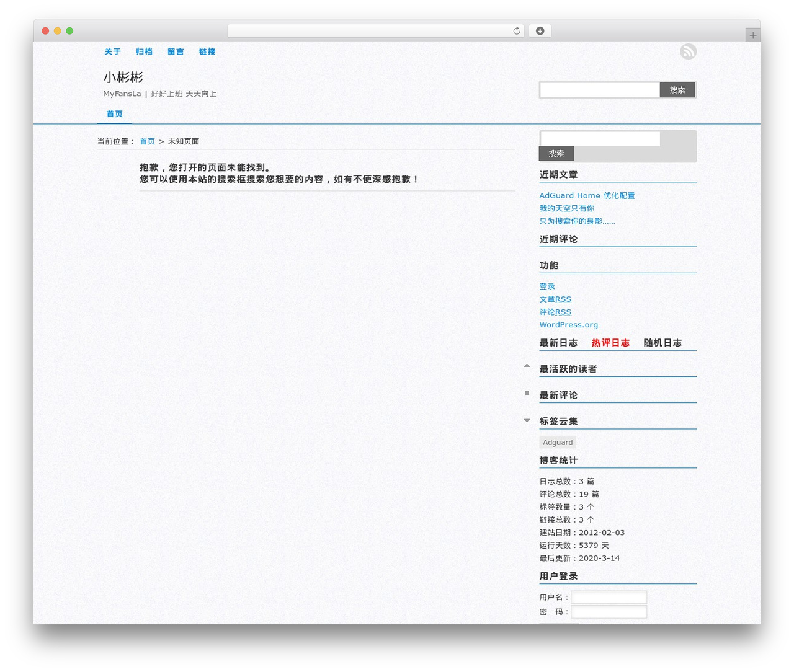Open a new tab with the plus button
794x672 pixels.
point(752,35)
